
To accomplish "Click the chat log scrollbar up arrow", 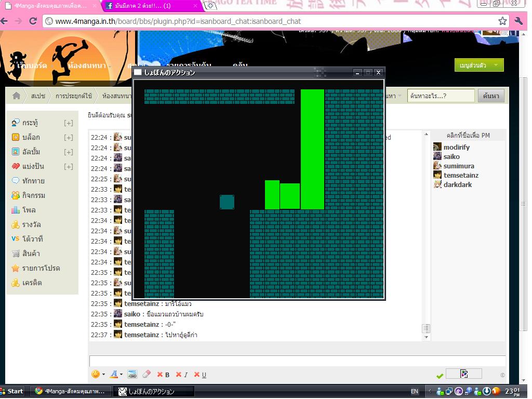I will (426, 135).
